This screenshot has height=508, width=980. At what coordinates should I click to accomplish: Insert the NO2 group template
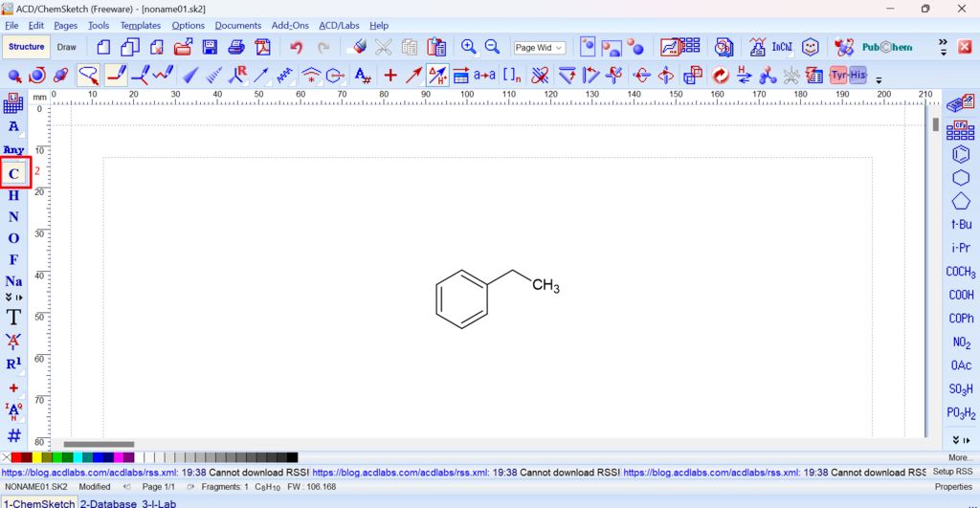click(x=961, y=342)
